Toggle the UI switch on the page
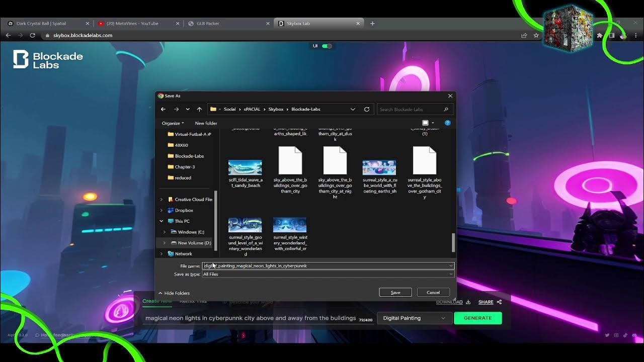 [327, 46]
